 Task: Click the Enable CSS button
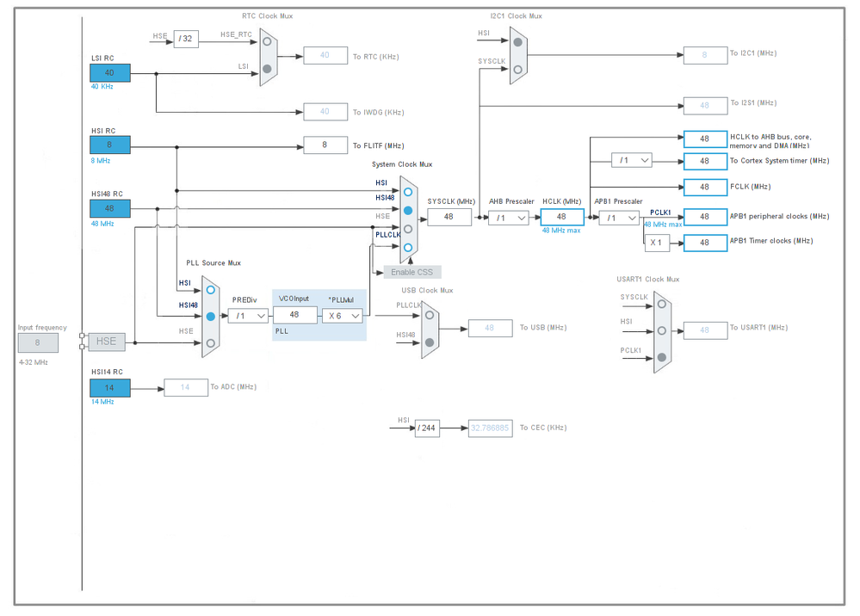click(x=412, y=272)
